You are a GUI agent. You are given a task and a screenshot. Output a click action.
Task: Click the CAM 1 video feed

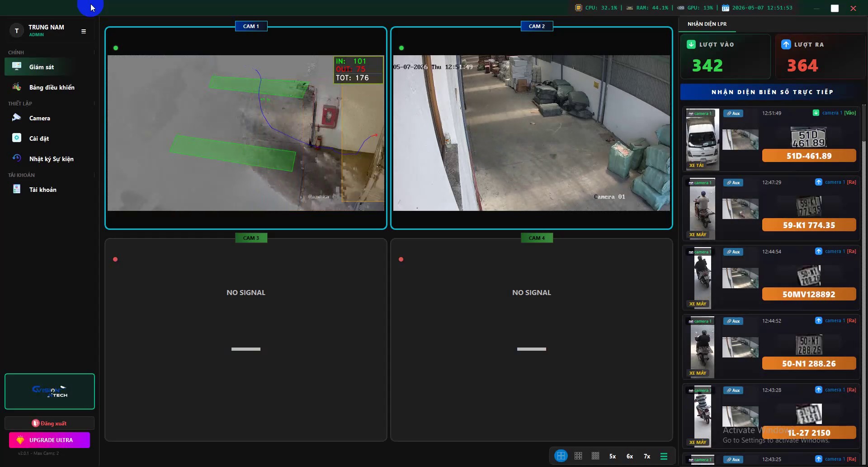pyautogui.click(x=246, y=133)
